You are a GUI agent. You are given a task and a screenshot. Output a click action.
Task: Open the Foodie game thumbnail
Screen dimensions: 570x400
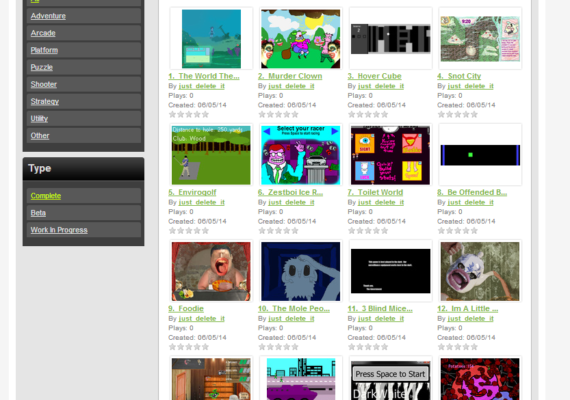coord(211,271)
